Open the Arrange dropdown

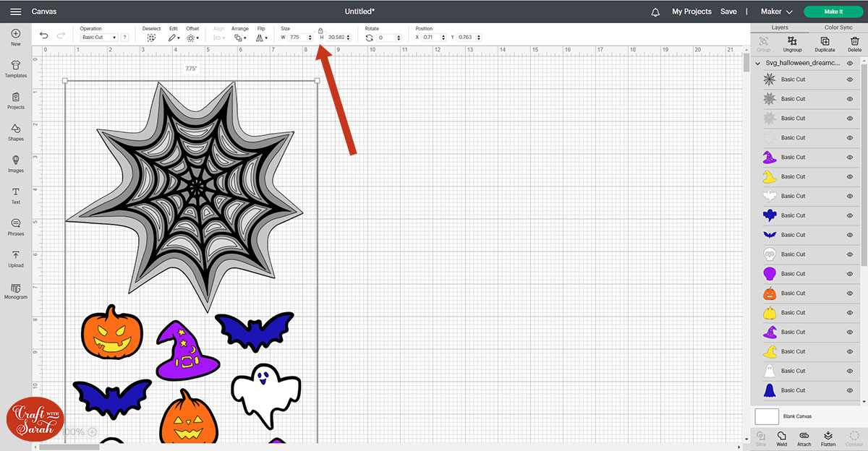pyautogui.click(x=239, y=37)
